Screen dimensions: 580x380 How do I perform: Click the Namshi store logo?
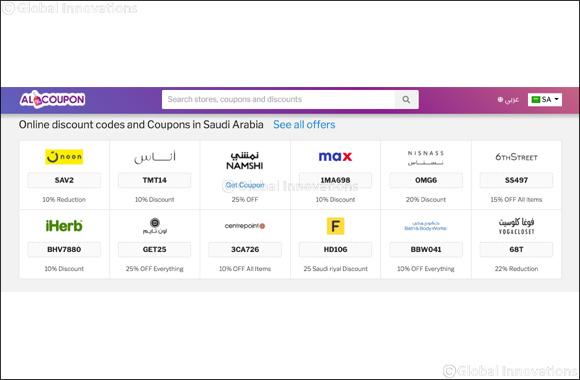pyautogui.click(x=245, y=161)
